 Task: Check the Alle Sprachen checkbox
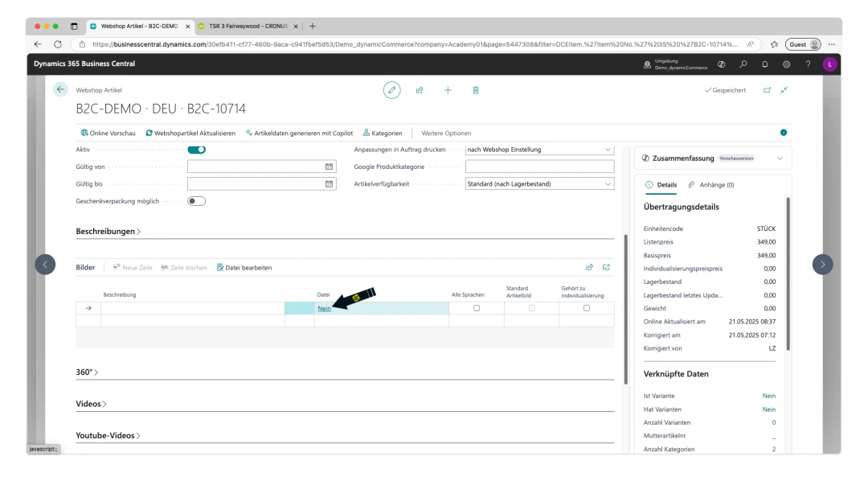(x=476, y=308)
